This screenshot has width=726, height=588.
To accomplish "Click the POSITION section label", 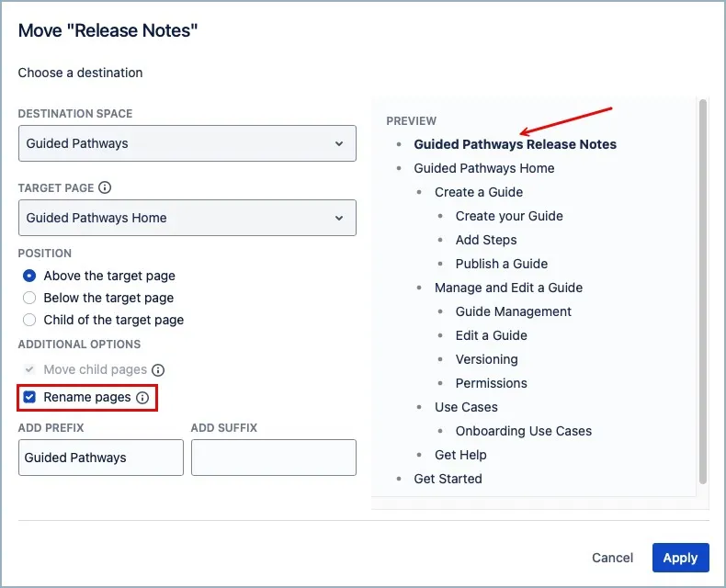I will [x=44, y=254].
